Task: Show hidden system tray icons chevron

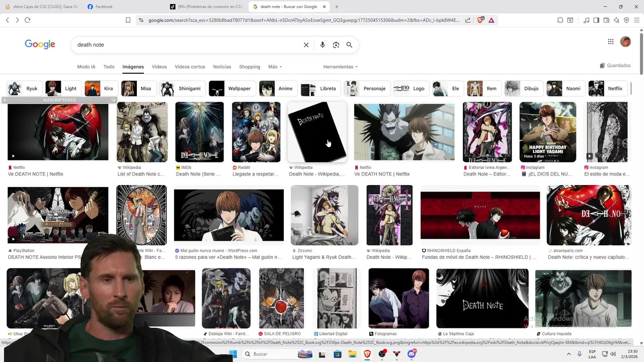Action: (569, 354)
